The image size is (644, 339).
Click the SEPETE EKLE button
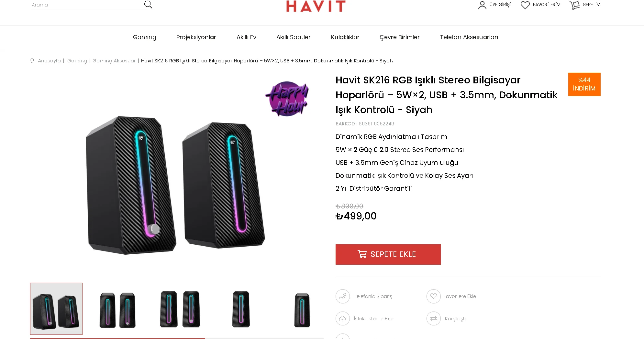[x=388, y=254]
